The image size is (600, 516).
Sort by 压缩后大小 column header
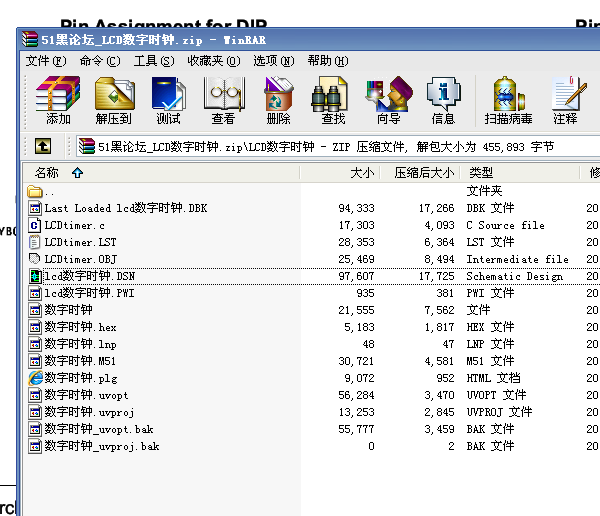[x=419, y=173]
